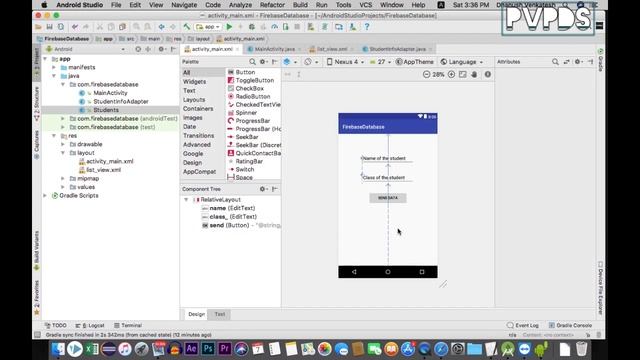Screen dimensions: 640x360
Task: Open the Terminal tool window
Action: pos(128,325)
